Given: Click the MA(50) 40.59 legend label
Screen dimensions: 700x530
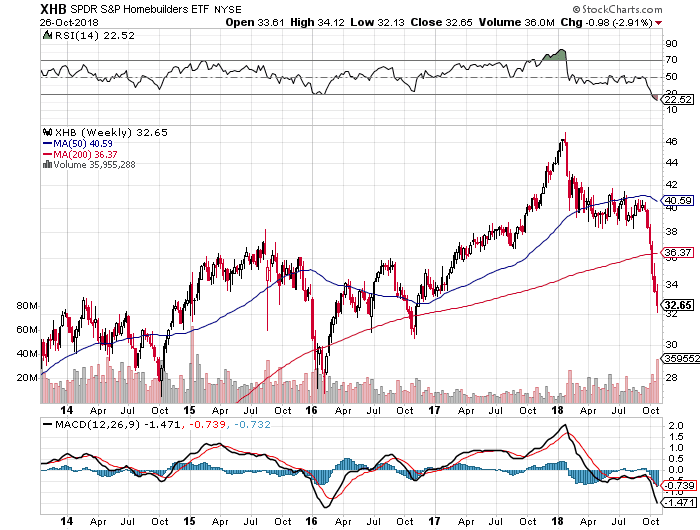Looking at the screenshot, I should coord(83,144).
